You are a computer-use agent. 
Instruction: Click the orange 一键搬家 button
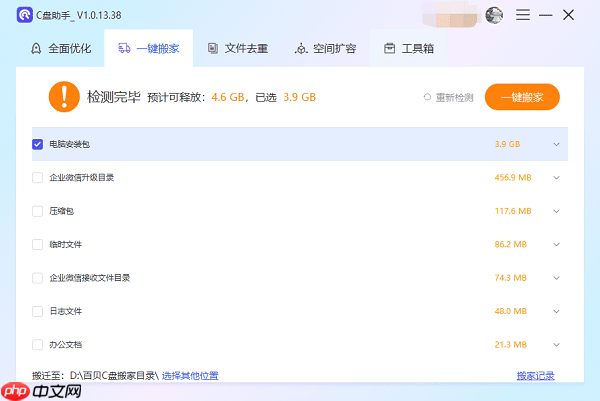pos(522,97)
